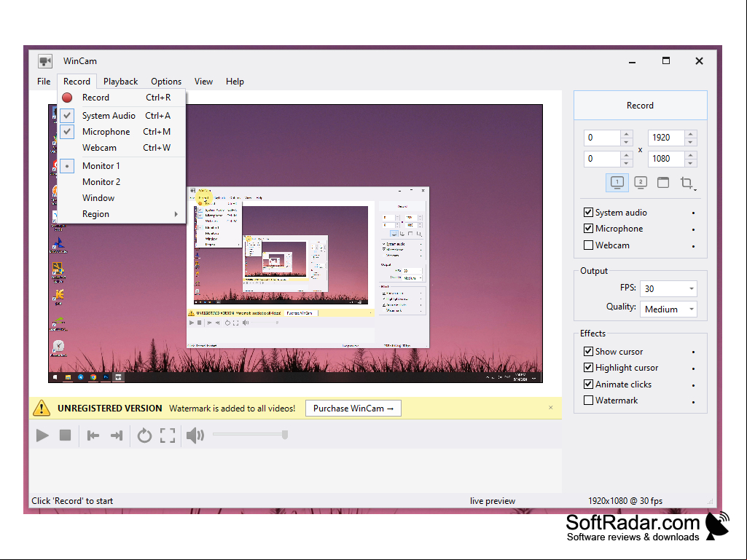This screenshot has width=747, height=560.
Task: Open Highlight cursor settings dot
Action: [693, 368]
